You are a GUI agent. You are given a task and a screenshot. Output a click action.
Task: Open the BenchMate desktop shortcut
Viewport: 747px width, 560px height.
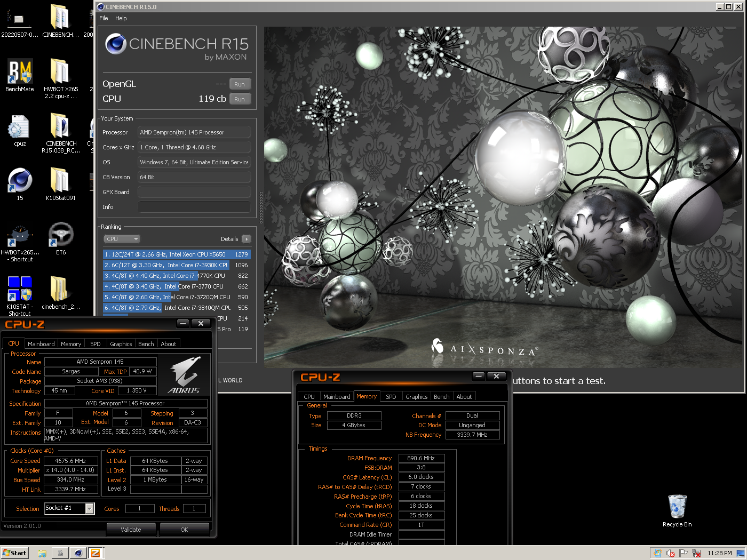tap(20, 75)
